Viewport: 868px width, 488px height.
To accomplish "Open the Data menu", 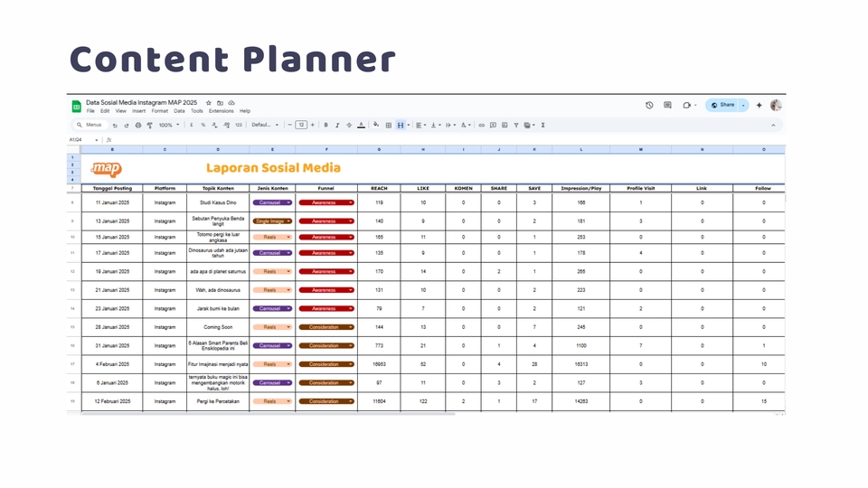I will click(x=179, y=111).
